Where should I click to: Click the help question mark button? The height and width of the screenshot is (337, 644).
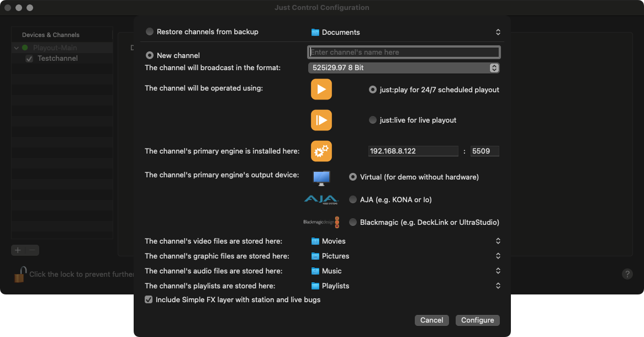tap(627, 274)
